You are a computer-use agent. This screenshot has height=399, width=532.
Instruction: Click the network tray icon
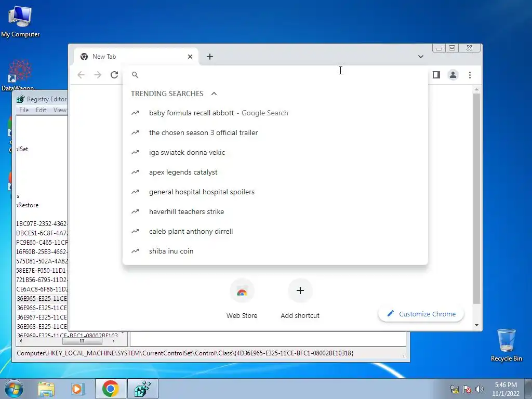coord(454,390)
